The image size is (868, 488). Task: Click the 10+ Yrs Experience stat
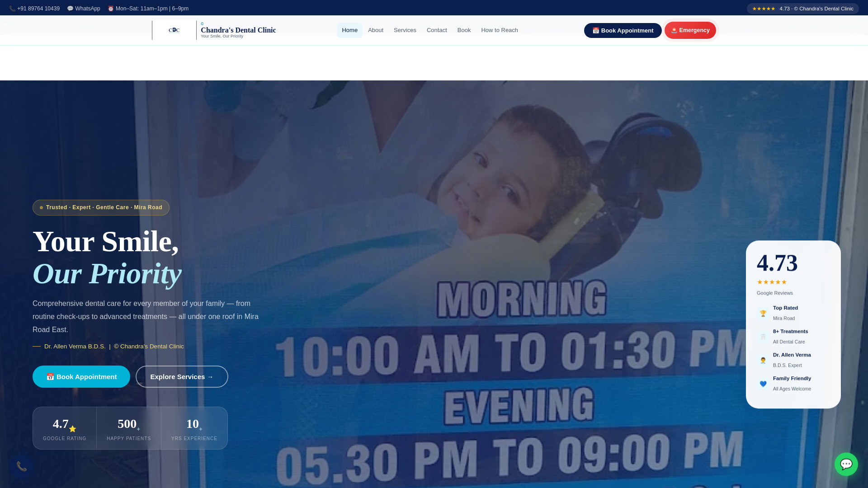(x=194, y=428)
